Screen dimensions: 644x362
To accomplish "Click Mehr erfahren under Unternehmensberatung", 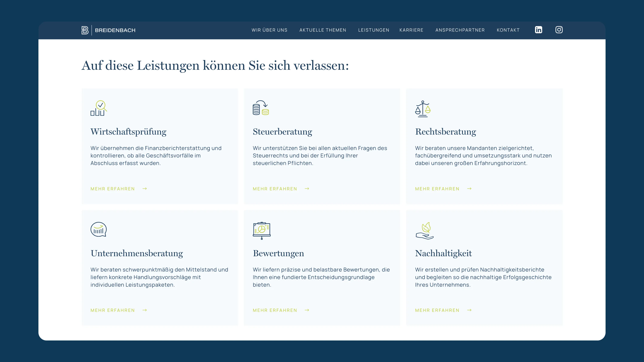I will 112,310.
